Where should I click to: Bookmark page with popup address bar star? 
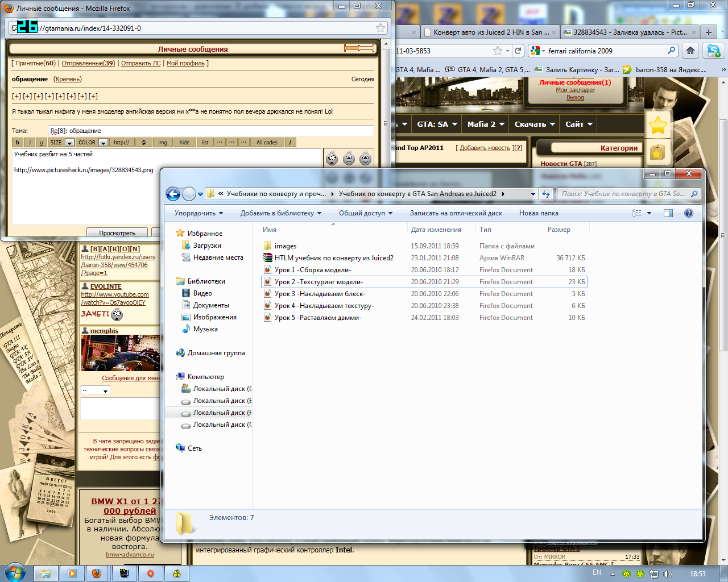[380, 28]
